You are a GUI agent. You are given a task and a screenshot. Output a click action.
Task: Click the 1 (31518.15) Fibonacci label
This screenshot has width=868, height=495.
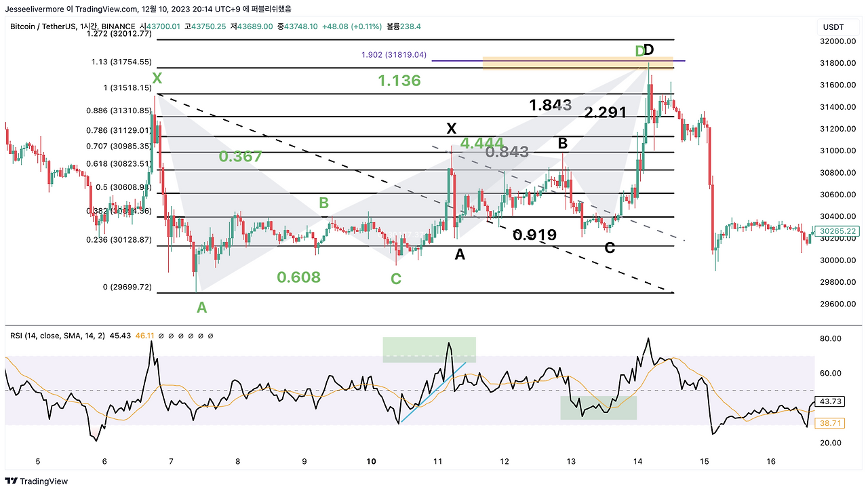click(x=126, y=87)
